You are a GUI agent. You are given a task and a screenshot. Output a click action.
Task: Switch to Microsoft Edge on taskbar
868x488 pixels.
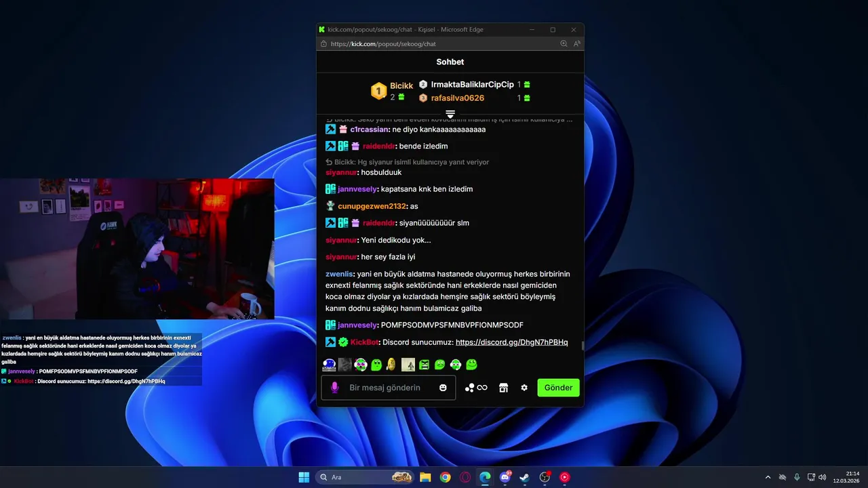coord(485,477)
